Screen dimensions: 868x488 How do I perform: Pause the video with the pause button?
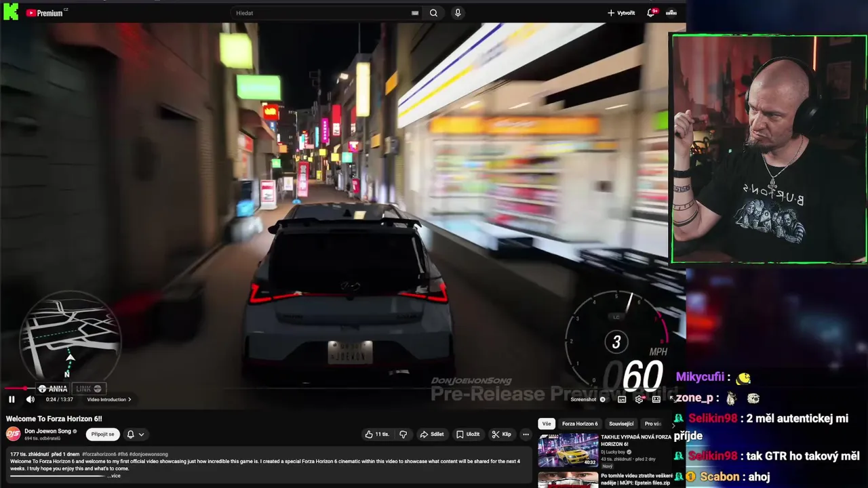pos(12,399)
